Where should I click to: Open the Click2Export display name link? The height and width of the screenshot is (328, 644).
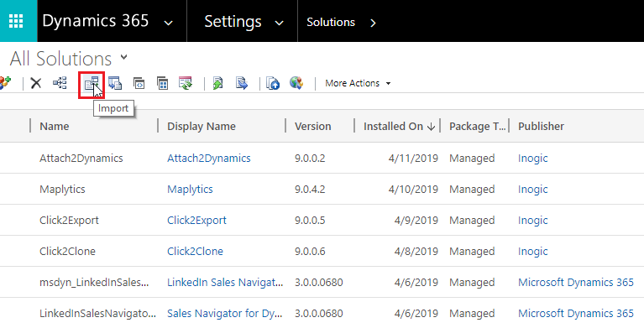[x=196, y=221]
